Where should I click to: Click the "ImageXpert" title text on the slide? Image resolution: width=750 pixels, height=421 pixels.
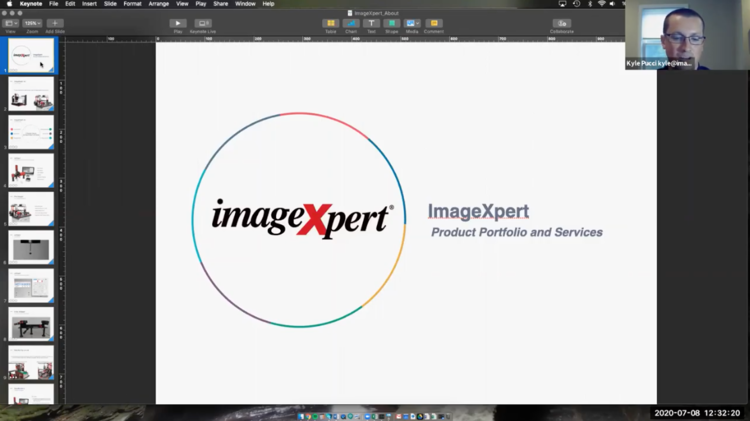click(478, 211)
